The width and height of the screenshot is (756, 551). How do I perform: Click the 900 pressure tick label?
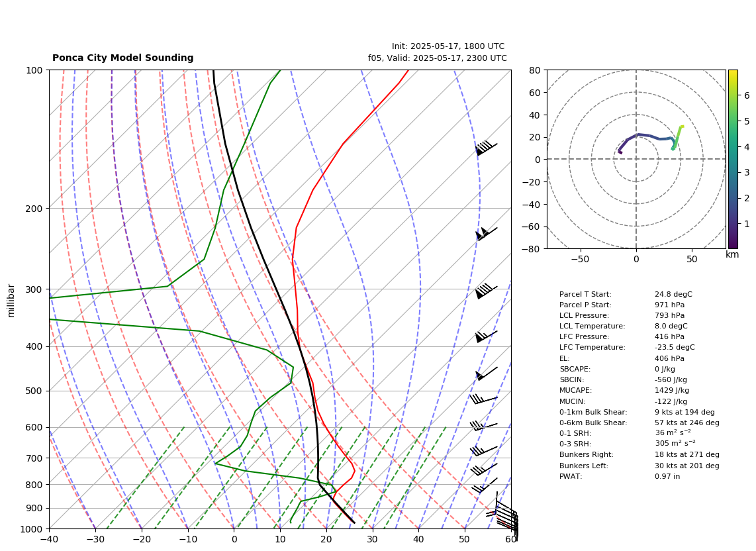coord(34,508)
